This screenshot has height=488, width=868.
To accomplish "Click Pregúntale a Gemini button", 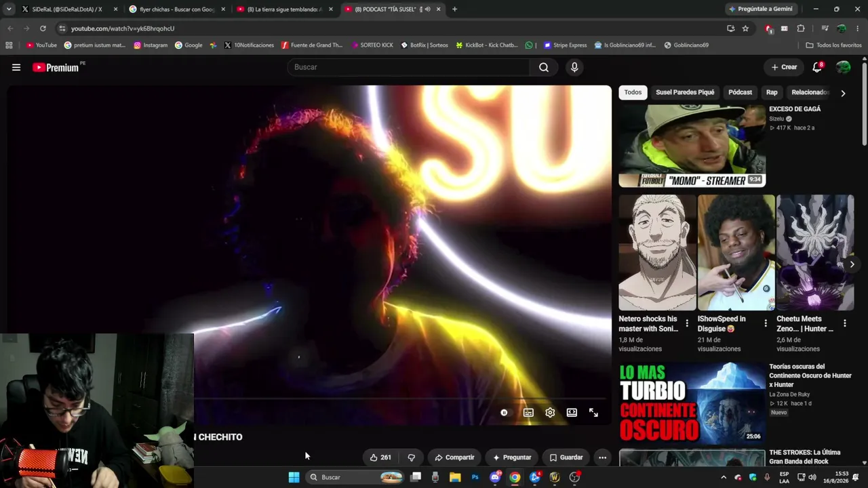I will tap(761, 9).
